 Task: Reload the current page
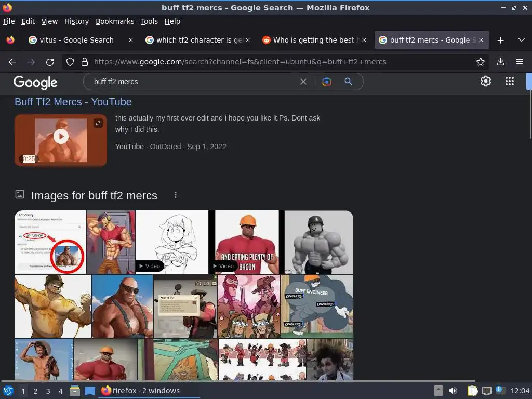tap(50, 62)
